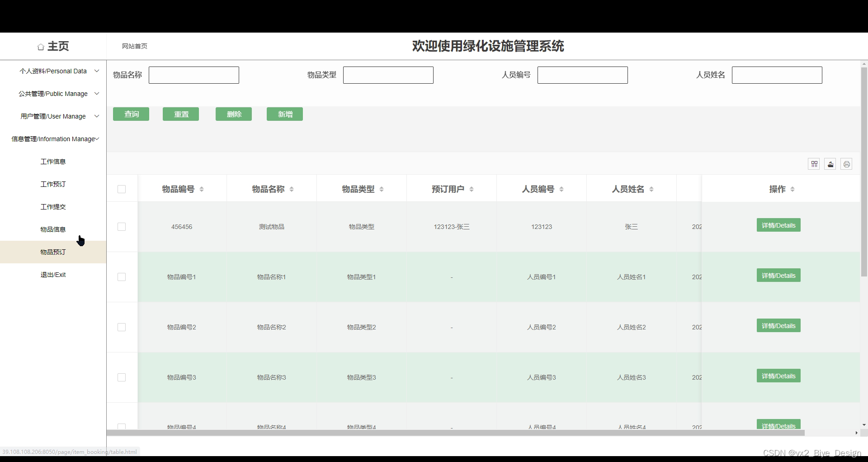
Task: Check the row for 物品编号3
Action: pyautogui.click(x=122, y=377)
